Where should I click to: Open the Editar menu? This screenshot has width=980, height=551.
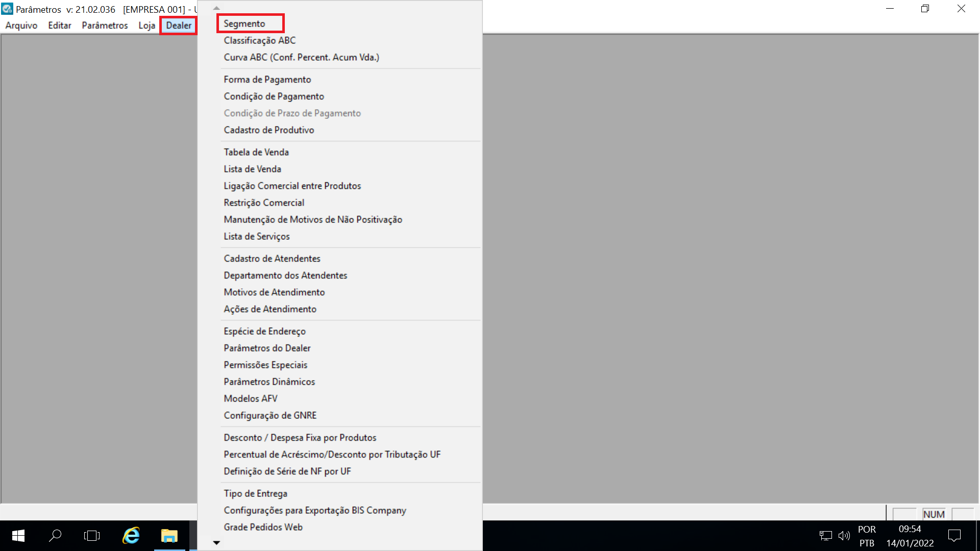[x=59, y=26]
